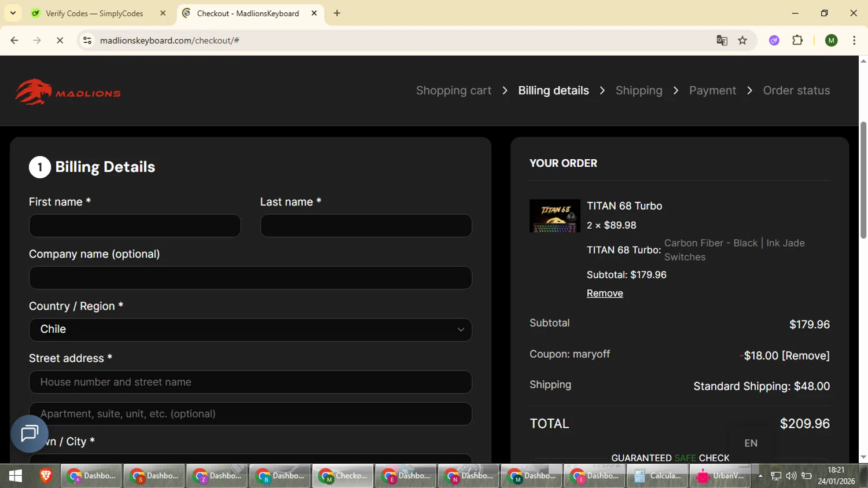The image size is (868, 488).
Task: Click the purple extension icon in toolbar
Action: coord(774,41)
